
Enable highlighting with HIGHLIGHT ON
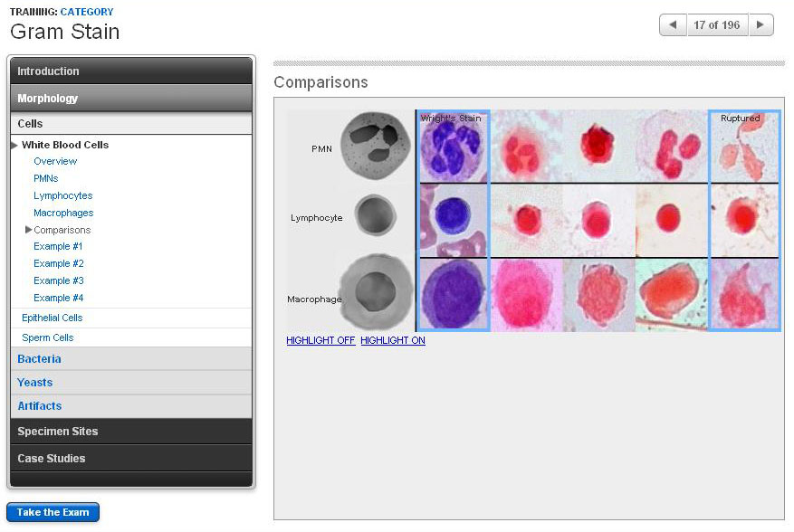pyautogui.click(x=393, y=341)
